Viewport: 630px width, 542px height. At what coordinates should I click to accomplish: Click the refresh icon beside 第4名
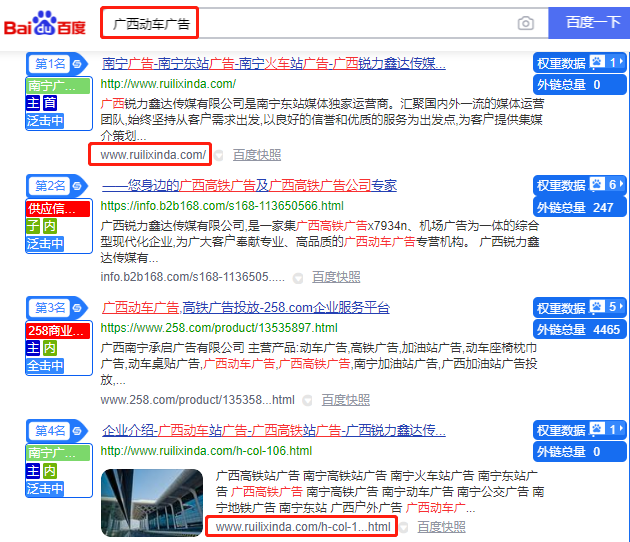77,431
